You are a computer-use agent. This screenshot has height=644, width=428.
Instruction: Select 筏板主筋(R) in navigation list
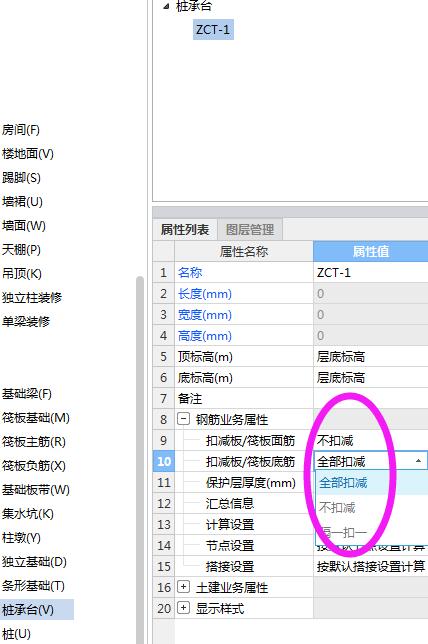coord(34,442)
